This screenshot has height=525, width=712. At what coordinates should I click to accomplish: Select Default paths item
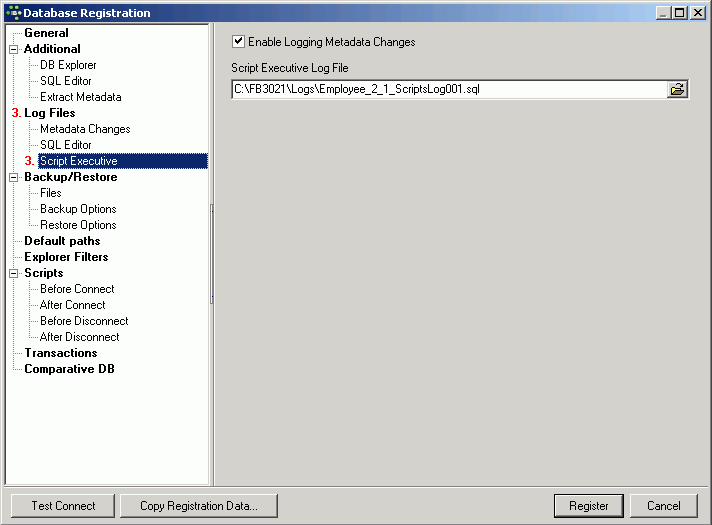[x=62, y=241]
